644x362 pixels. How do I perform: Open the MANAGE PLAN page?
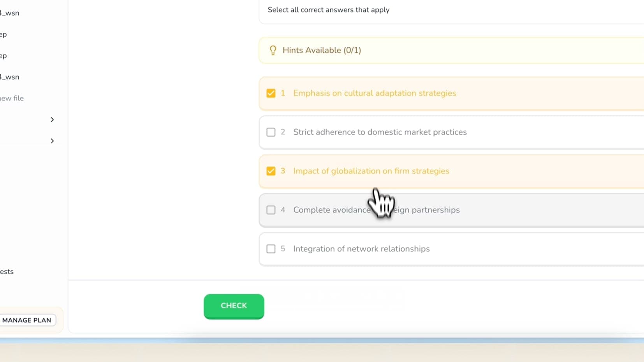27,320
